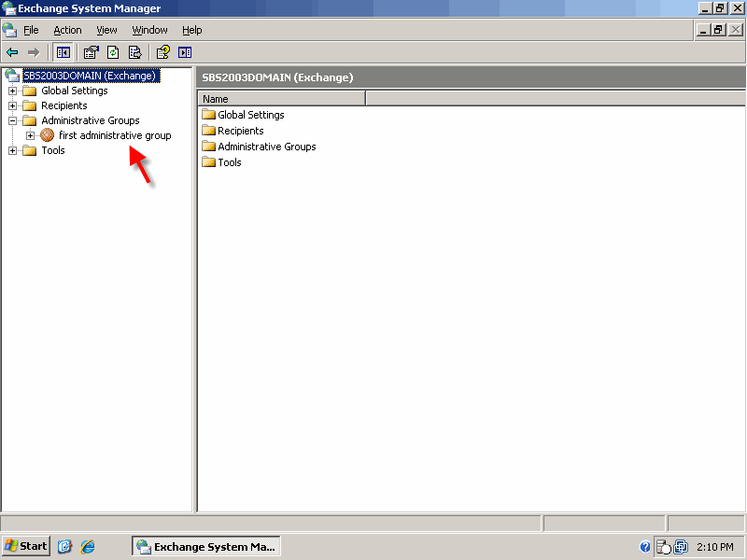747x560 pixels.
Task: Open the Window menu
Action: click(149, 30)
